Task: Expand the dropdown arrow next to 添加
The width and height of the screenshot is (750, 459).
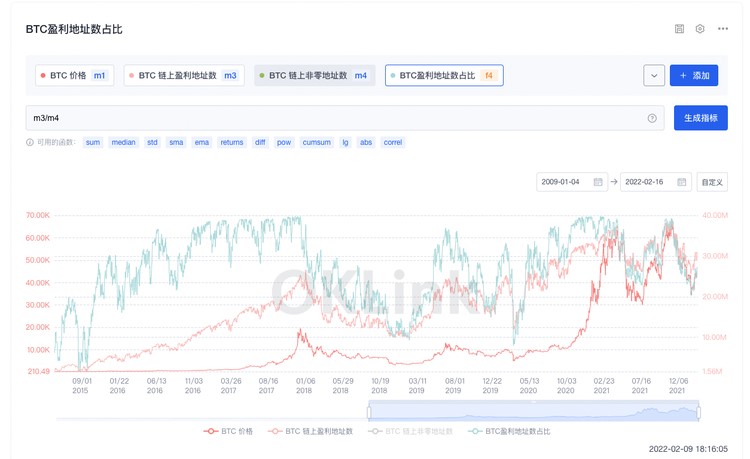Action: click(x=654, y=75)
